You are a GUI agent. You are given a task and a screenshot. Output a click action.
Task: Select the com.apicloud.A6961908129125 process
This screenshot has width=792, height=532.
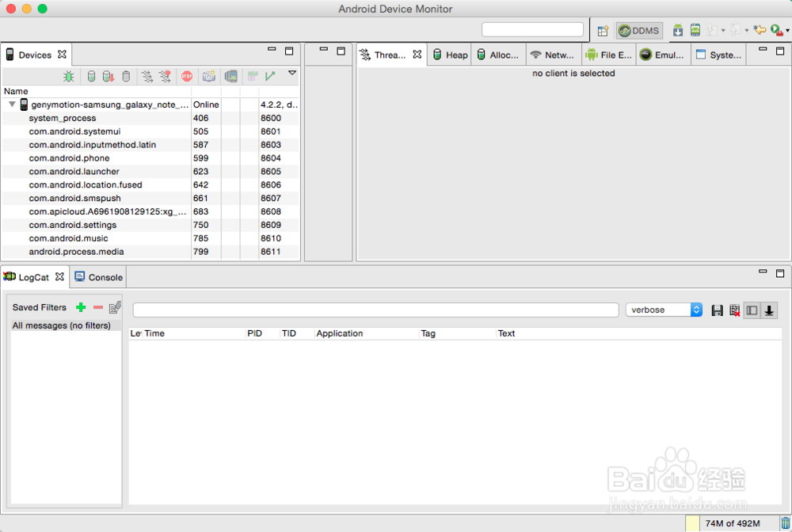point(150,211)
